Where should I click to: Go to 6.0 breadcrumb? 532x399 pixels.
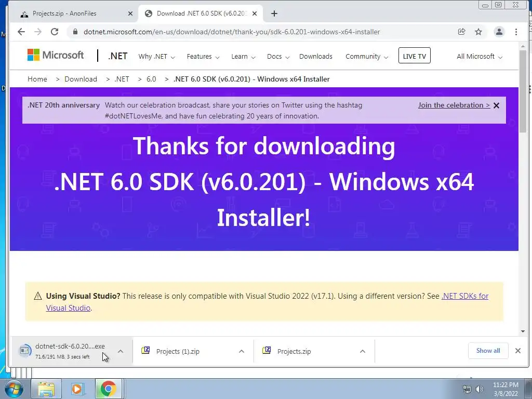151,79
